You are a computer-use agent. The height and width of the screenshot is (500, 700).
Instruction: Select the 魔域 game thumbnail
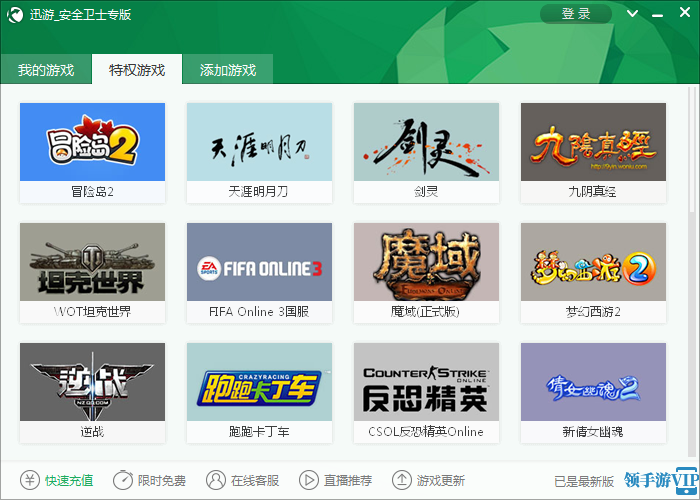coord(426,262)
